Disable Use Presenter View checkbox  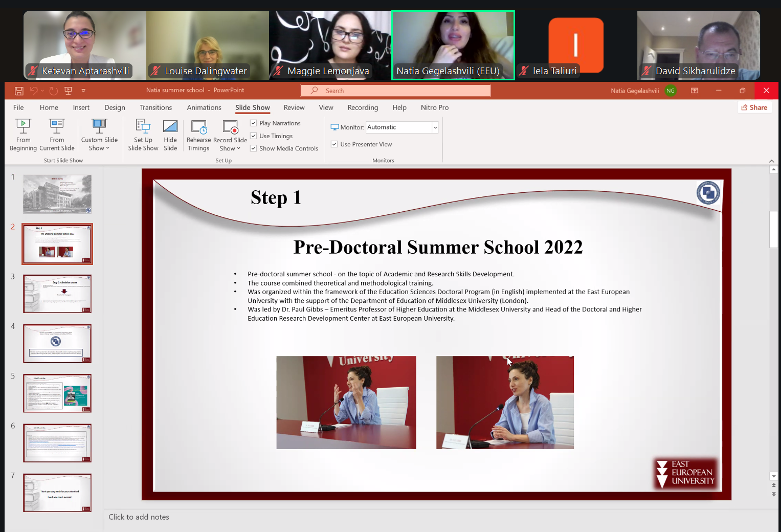pyautogui.click(x=334, y=144)
